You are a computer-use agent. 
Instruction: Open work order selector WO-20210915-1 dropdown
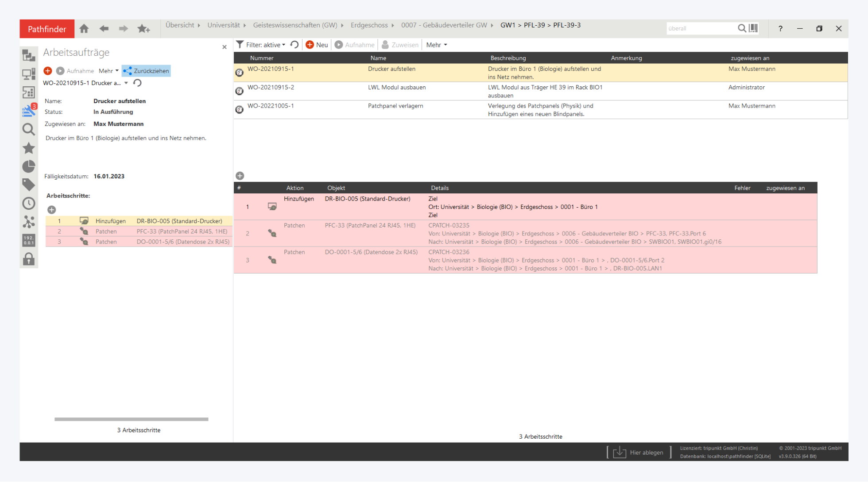[x=126, y=83]
